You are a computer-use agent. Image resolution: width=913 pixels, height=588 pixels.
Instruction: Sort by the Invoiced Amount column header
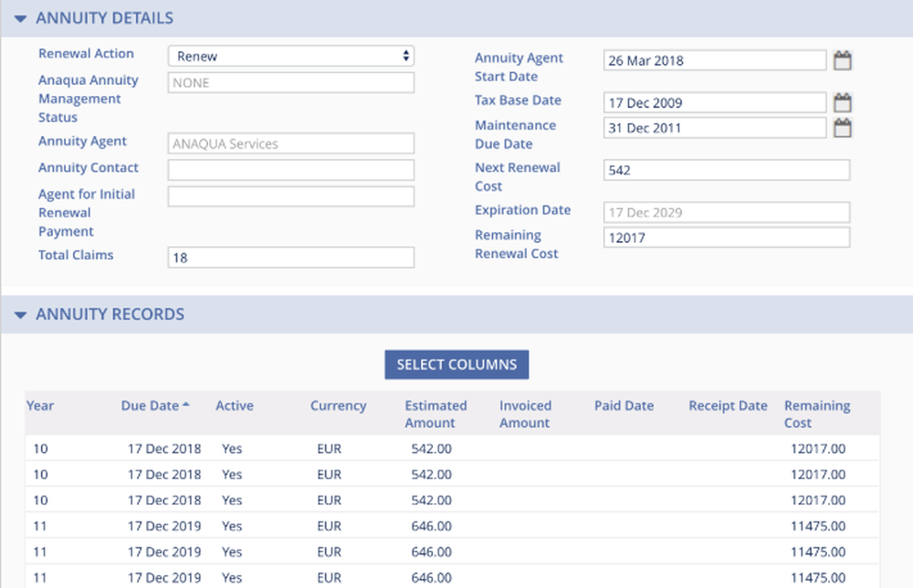[525, 414]
